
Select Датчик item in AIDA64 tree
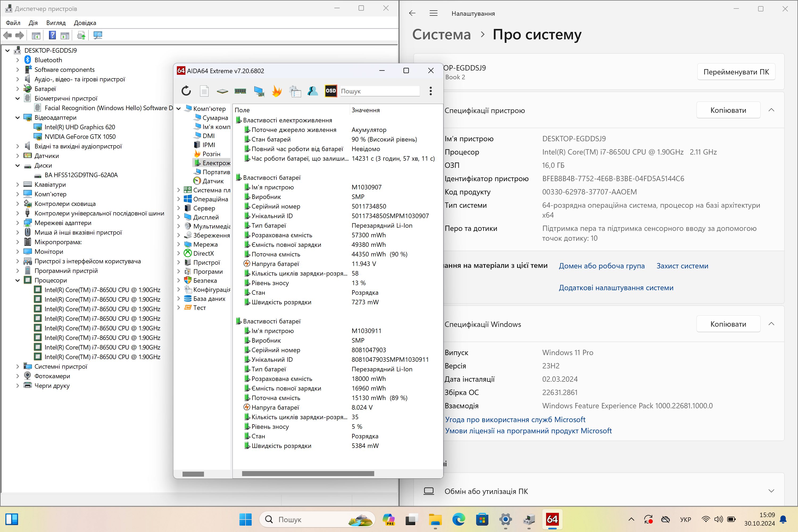[x=209, y=181]
